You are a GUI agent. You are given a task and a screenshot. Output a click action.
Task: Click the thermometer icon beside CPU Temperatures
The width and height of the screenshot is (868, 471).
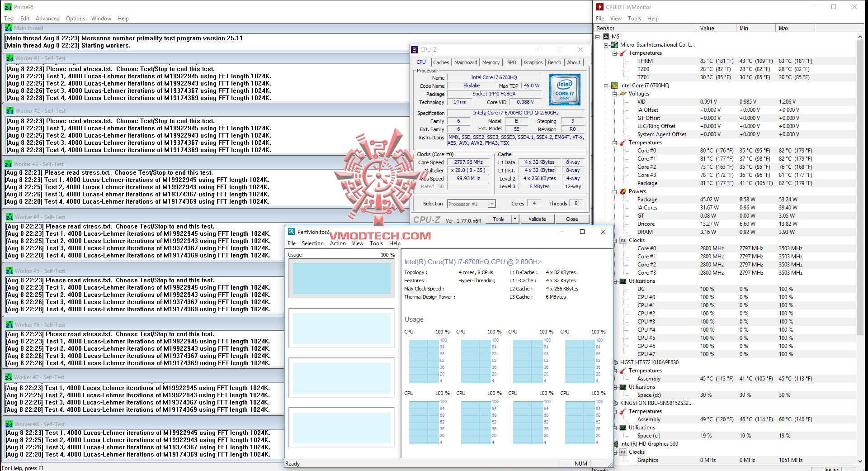[x=623, y=143]
